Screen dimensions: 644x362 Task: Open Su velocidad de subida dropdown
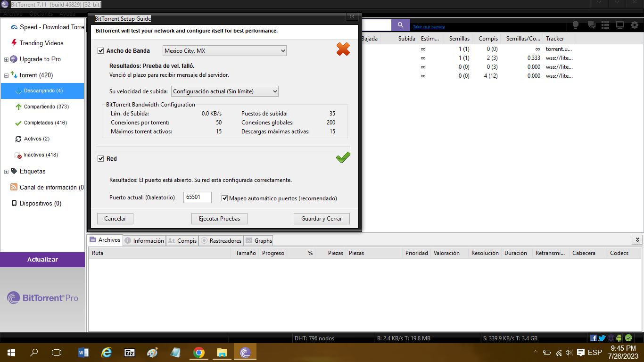[225, 91]
